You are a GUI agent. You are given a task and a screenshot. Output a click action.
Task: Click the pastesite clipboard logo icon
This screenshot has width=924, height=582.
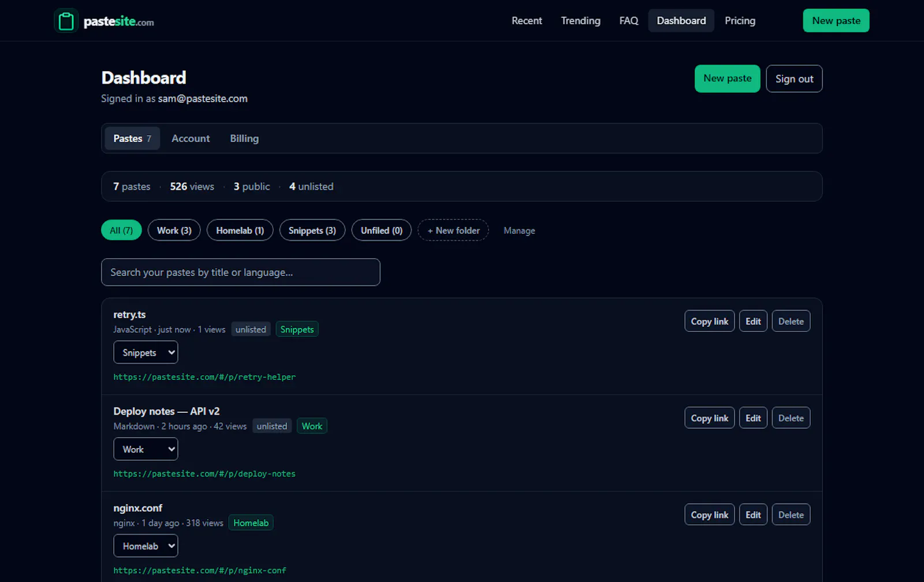tap(66, 21)
